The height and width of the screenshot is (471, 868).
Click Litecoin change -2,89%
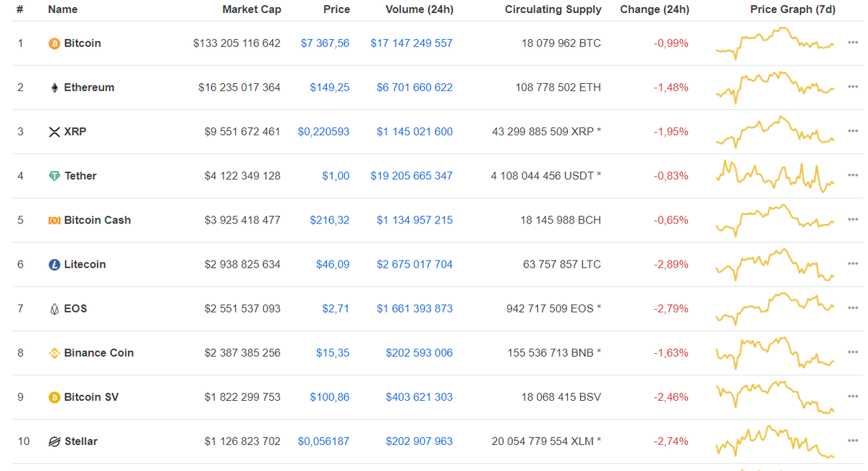tap(671, 265)
